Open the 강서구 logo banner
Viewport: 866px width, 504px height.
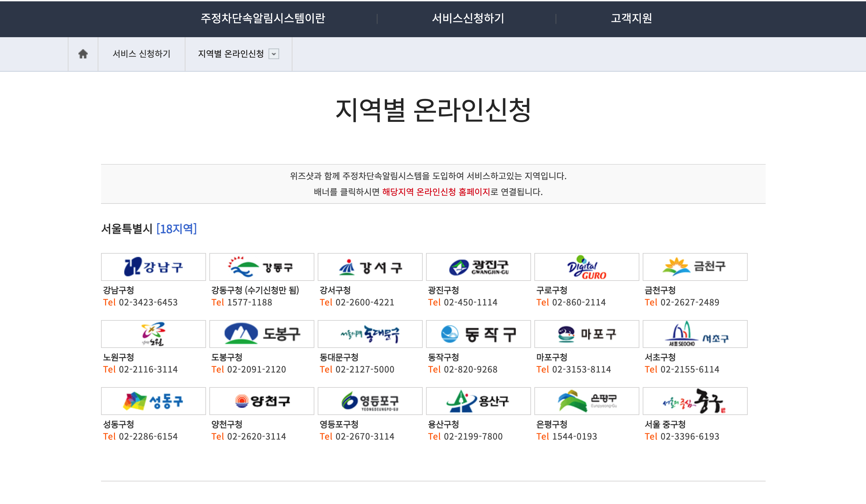click(x=370, y=267)
